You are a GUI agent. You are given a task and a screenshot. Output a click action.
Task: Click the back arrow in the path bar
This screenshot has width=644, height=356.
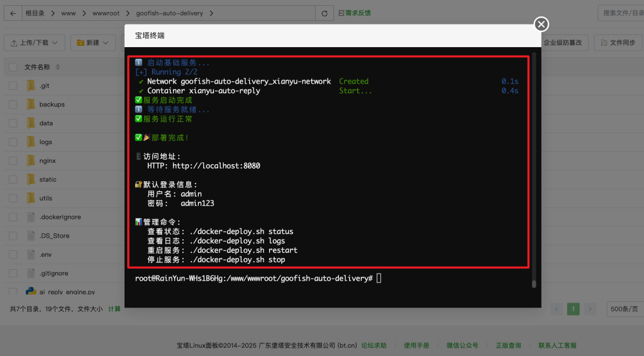(x=13, y=13)
